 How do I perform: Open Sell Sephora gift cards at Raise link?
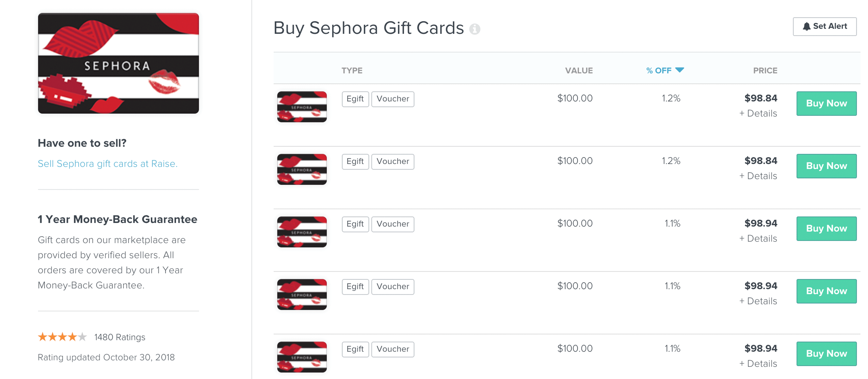[x=107, y=164]
